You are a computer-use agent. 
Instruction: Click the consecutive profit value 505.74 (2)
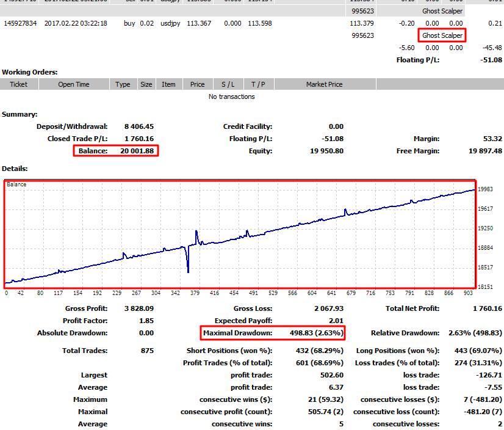[x=326, y=412]
